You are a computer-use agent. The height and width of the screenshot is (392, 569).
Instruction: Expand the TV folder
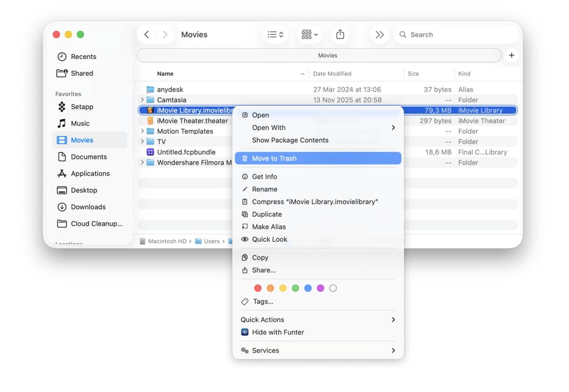[142, 141]
